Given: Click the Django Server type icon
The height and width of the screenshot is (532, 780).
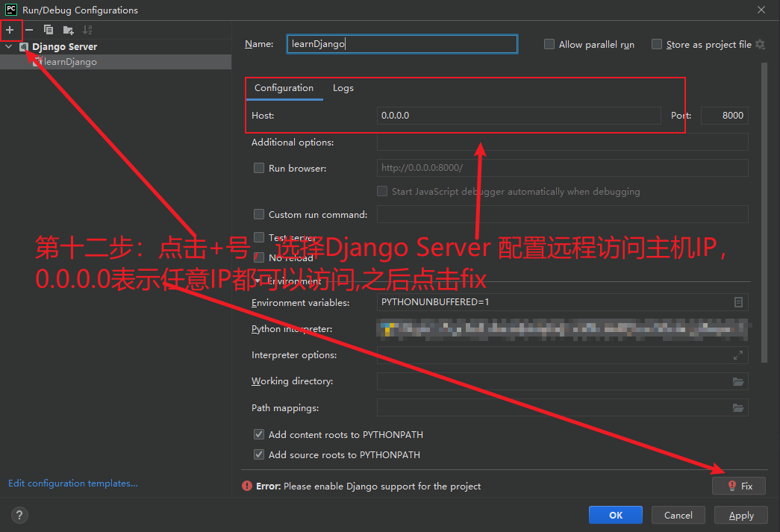Looking at the screenshot, I should [x=23, y=47].
